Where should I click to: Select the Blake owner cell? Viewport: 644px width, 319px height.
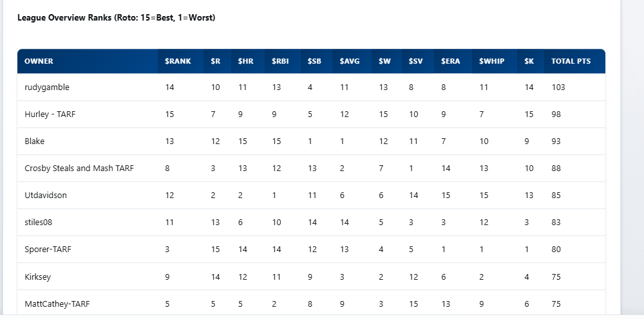pos(35,141)
